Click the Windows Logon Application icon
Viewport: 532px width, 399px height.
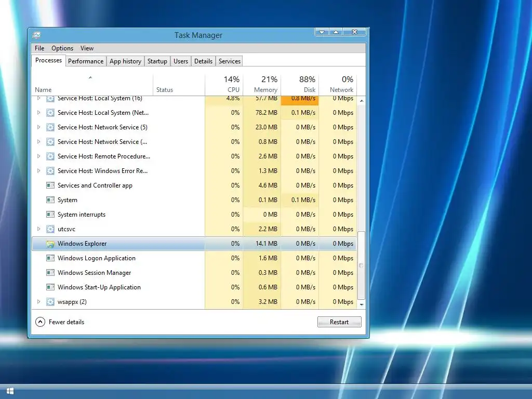click(50, 258)
